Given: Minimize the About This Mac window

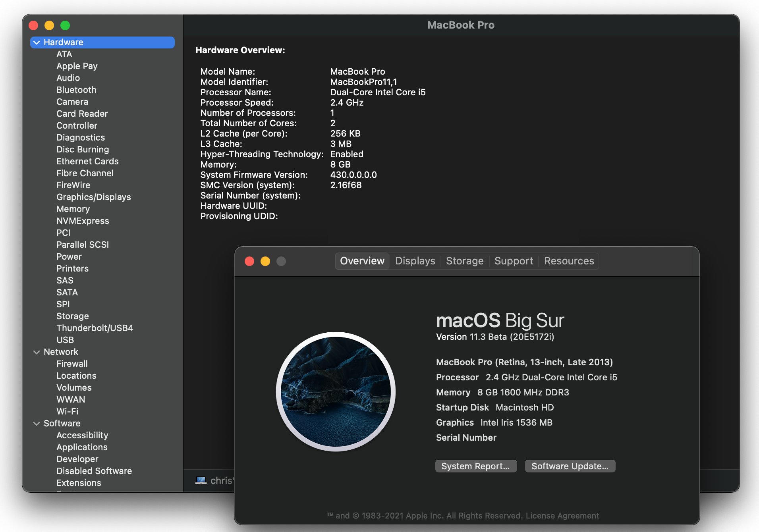Looking at the screenshot, I should coord(265,261).
